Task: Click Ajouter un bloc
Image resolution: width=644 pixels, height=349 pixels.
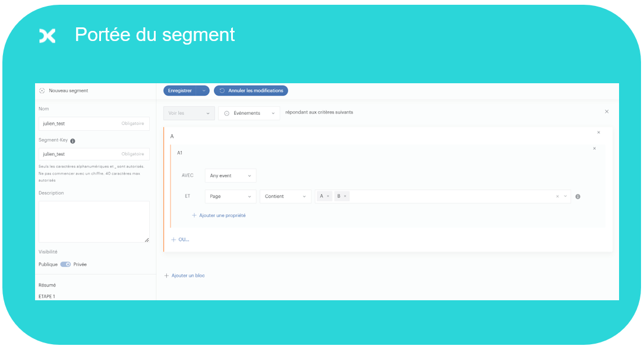Action: click(184, 275)
